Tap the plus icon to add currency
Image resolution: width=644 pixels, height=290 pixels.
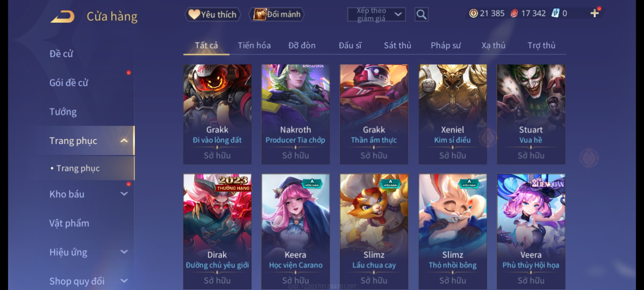click(595, 13)
